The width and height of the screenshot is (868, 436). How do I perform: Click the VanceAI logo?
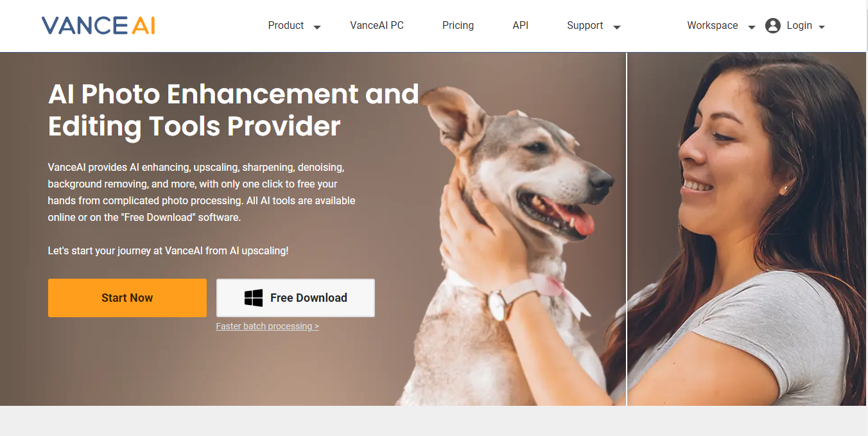tap(98, 26)
